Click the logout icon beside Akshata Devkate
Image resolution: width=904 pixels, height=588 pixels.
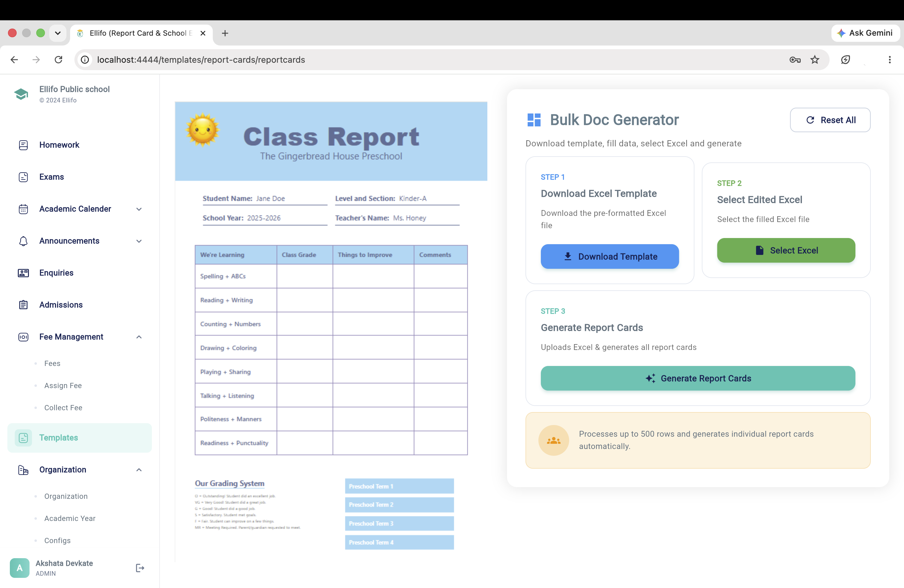(140, 568)
